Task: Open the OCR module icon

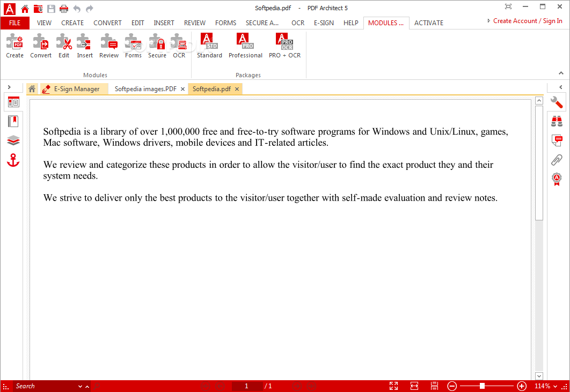Action: coord(179,46)
